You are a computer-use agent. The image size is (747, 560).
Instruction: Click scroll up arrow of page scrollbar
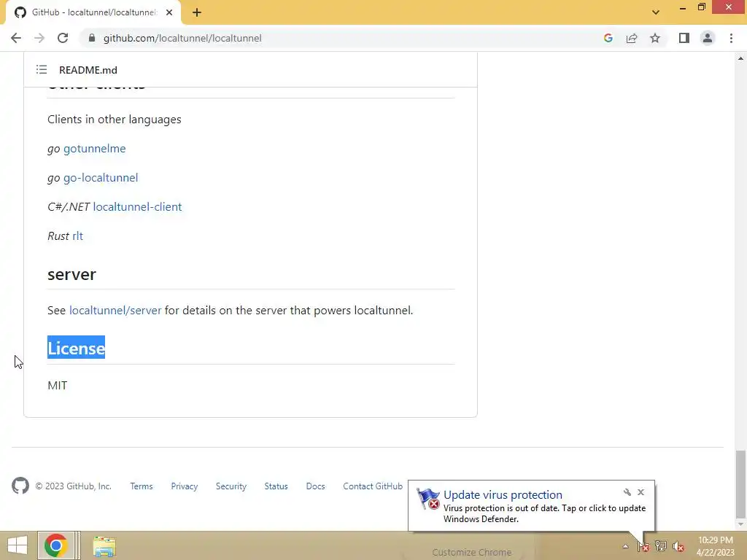[740, 58]
